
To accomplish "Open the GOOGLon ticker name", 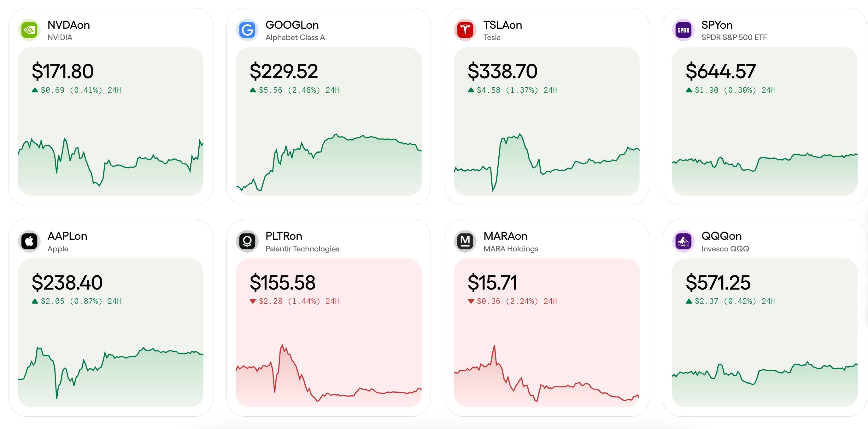I will pos(292,25).
